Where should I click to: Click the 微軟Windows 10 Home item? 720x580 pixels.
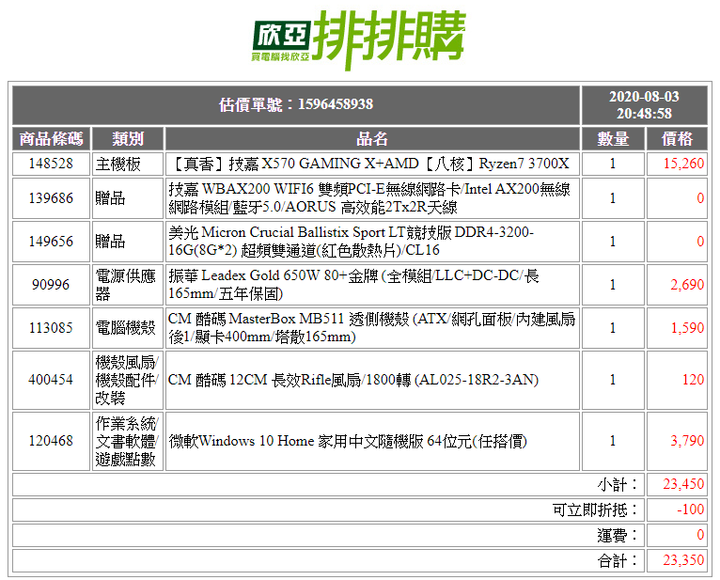pyautogui.click(x=372, y=441)
